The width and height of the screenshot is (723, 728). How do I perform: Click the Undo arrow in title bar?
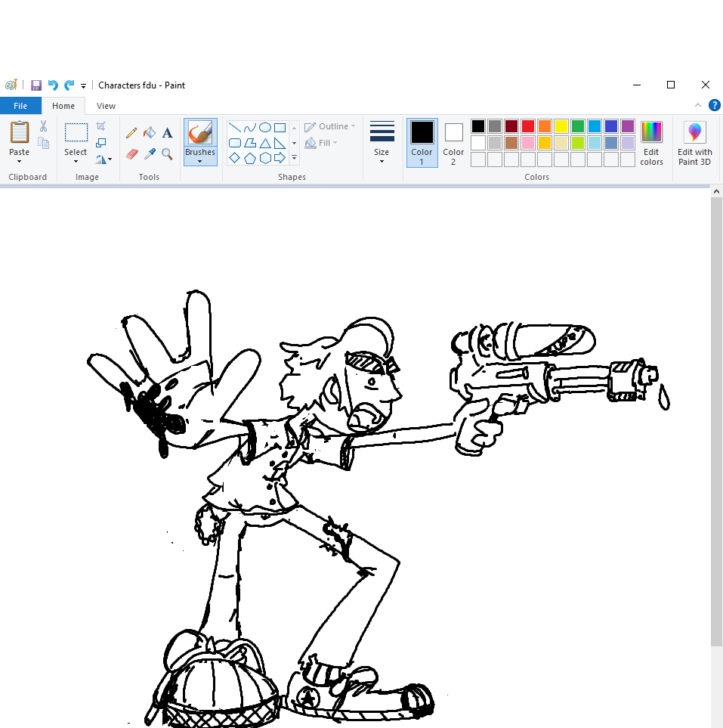[x=53, y=85]
